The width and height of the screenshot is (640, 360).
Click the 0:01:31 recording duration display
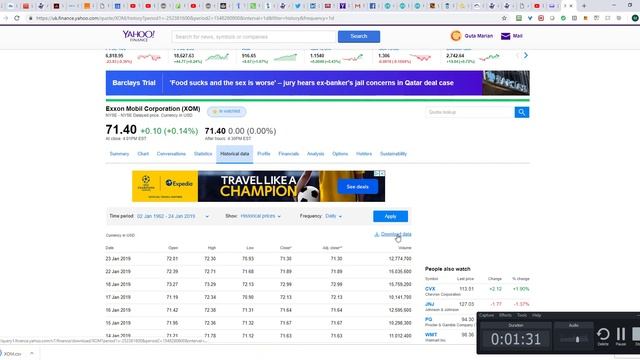(x=516, y=339)
